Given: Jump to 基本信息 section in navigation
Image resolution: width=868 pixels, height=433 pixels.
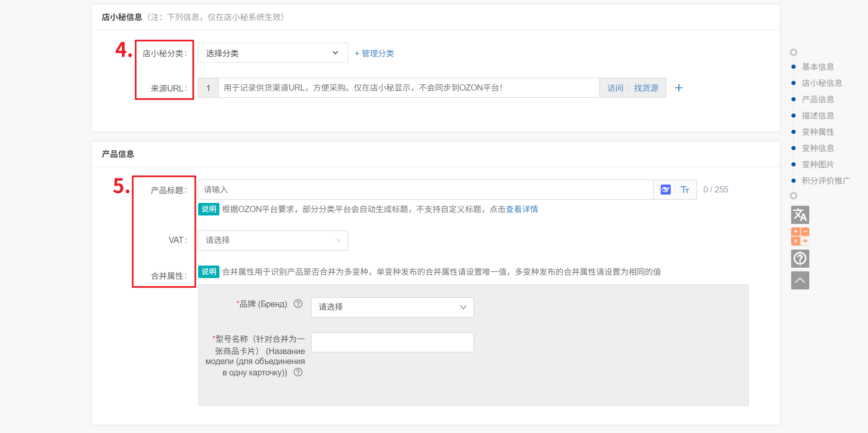Looking at the screenshot, I should coord(818,67).
